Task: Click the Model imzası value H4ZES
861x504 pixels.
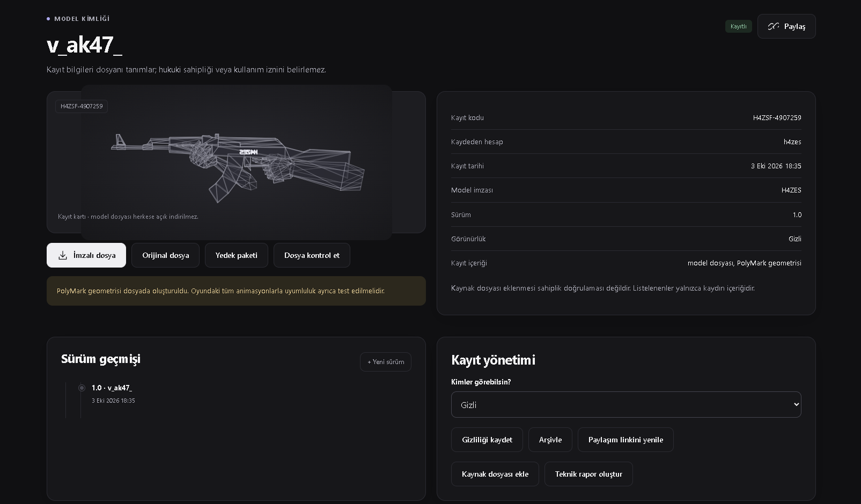Action: tap(791, 190)
